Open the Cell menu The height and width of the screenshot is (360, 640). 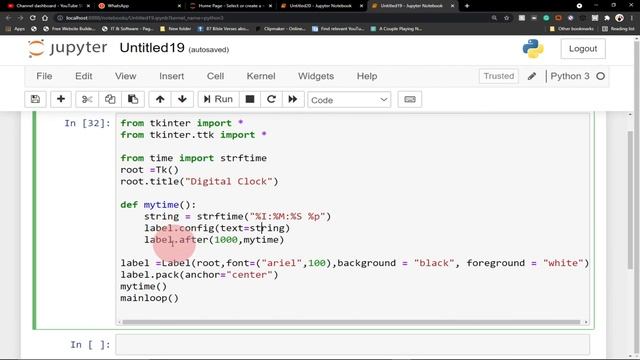point(216,76)
